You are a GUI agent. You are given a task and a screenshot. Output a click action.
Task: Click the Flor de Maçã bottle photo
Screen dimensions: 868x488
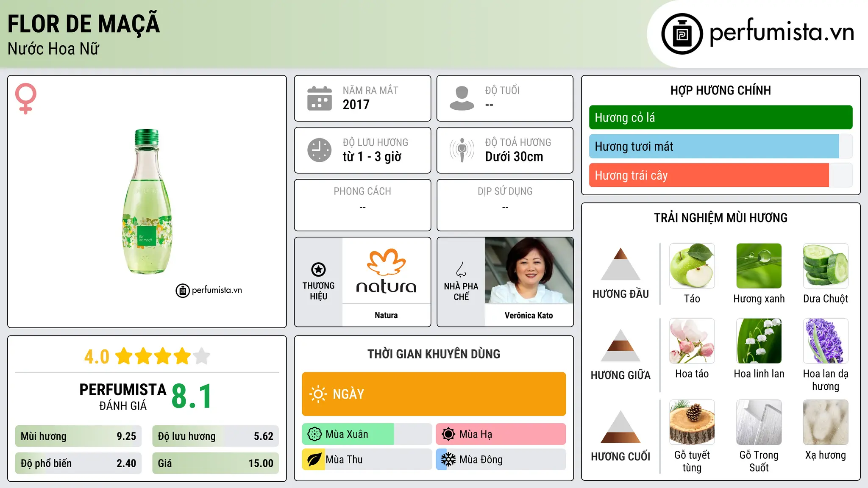point(147,202)
